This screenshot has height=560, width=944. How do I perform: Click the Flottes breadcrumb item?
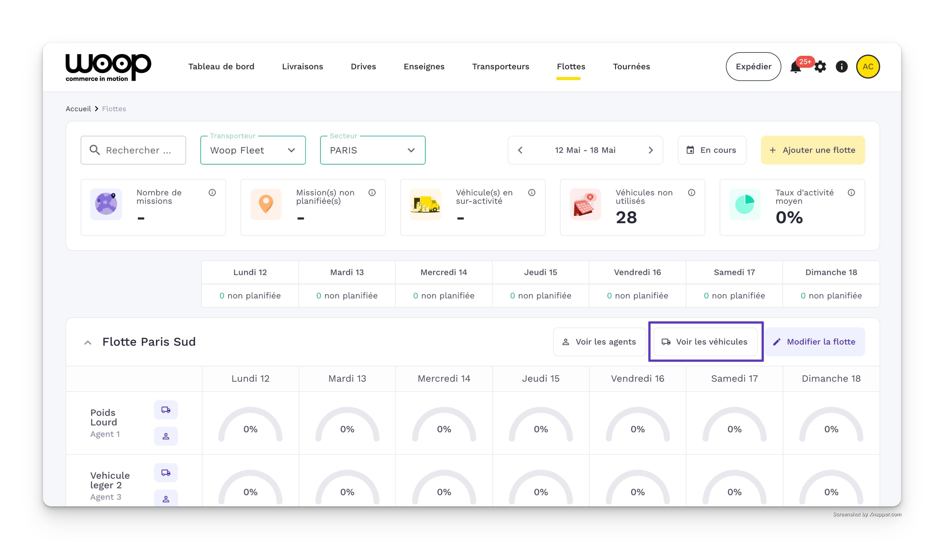114,109
